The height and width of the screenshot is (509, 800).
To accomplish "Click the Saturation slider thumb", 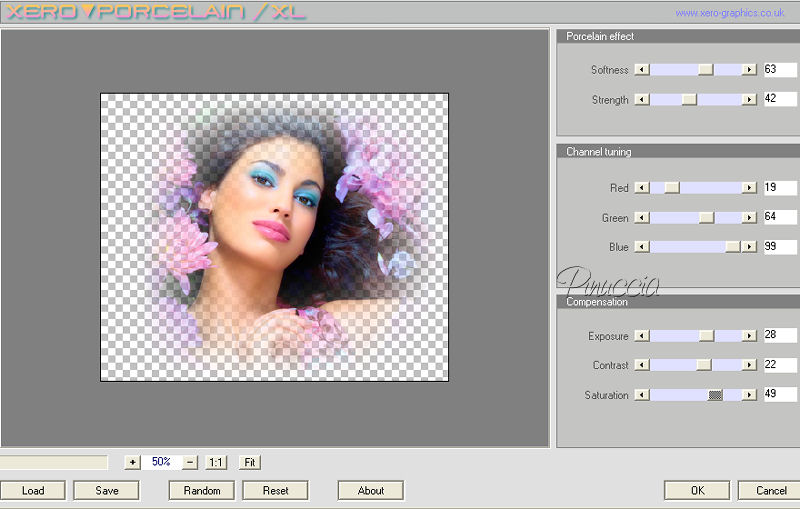I will (715, 395).
